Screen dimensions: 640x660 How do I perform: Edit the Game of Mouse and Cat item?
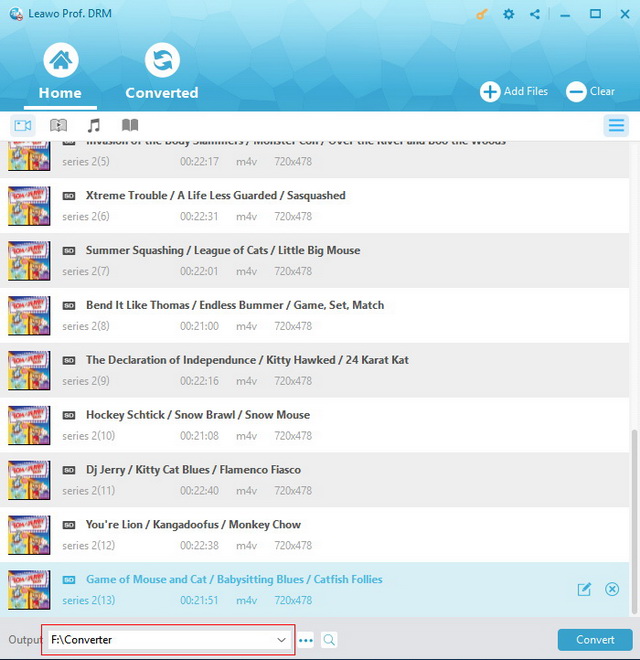pos(584,589)
